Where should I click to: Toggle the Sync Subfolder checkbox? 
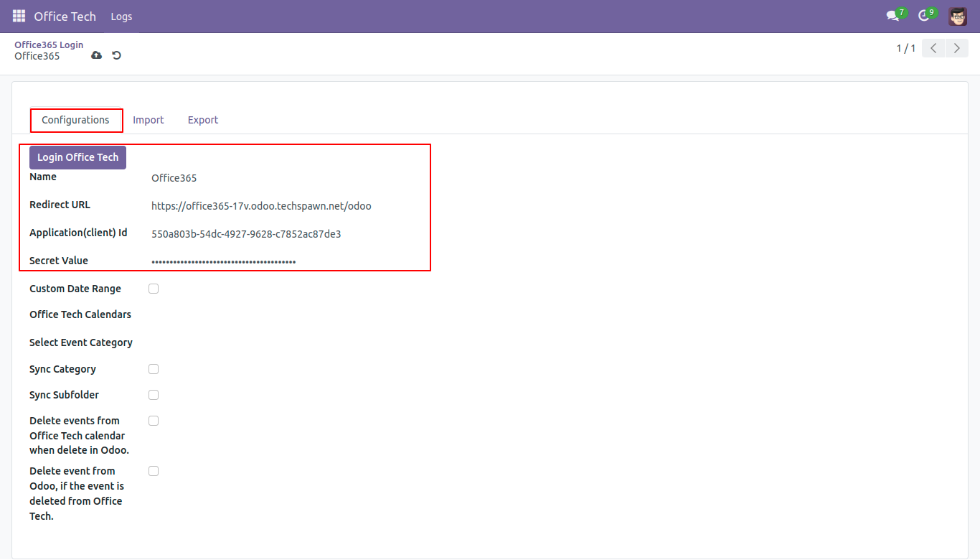(154, 395)
